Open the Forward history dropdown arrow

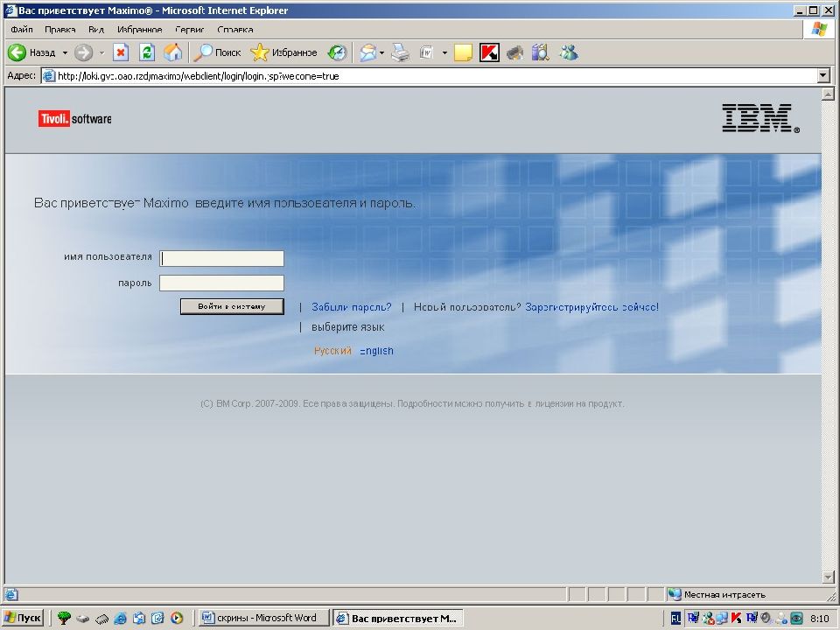point(101,52)
